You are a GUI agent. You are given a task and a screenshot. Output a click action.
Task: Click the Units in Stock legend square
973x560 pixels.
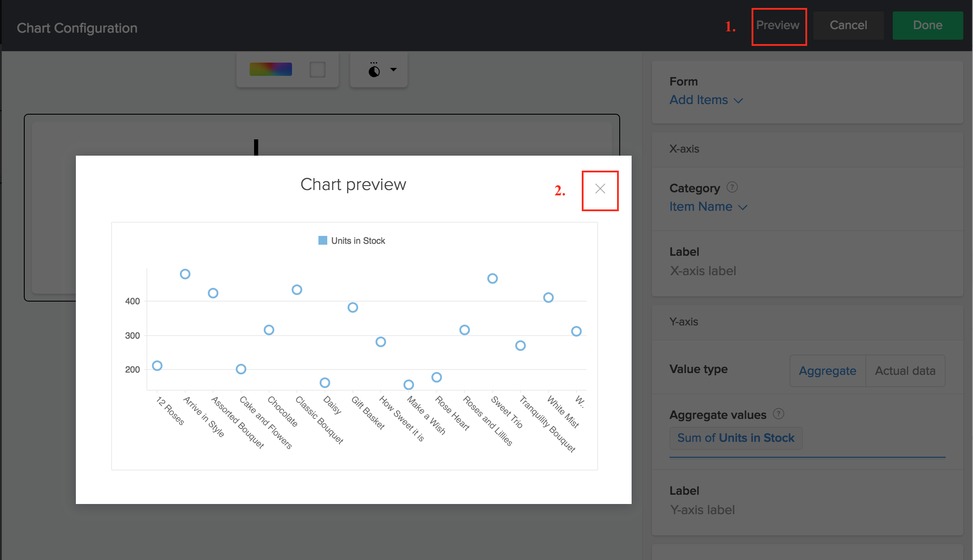coord(323,240)
